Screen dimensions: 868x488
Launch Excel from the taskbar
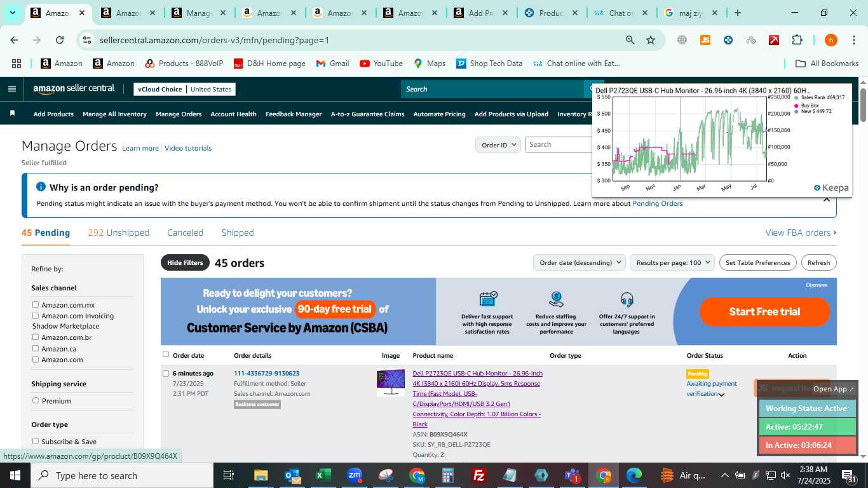323,475
